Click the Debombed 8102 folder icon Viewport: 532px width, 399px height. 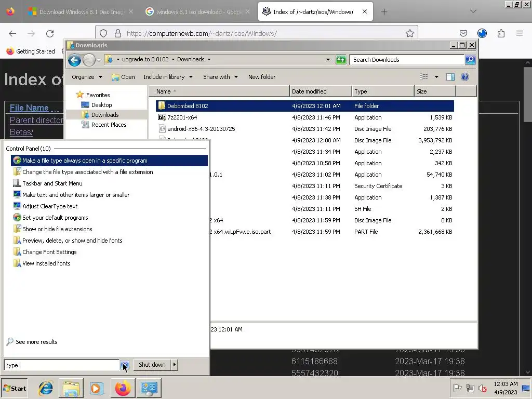coord(162,106)
